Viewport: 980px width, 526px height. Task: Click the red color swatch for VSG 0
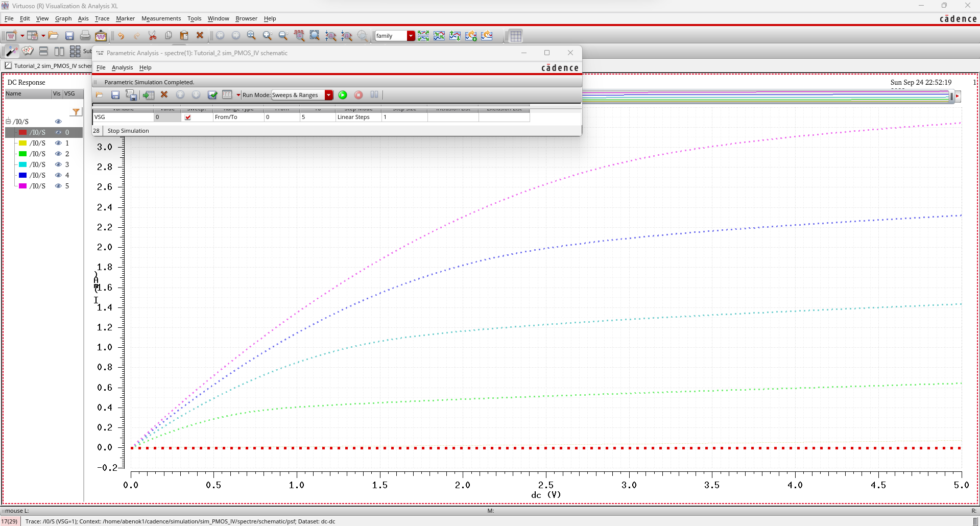[22, 132]
